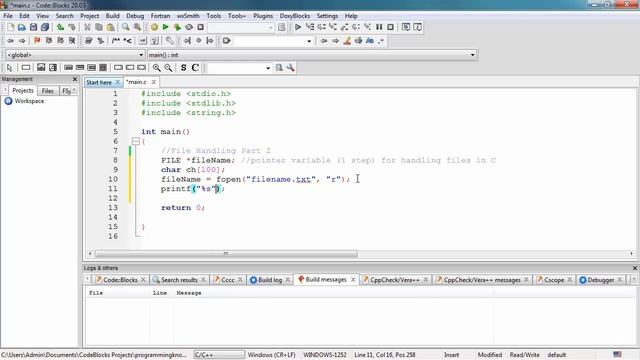Toggle the regex .* search option

pos(381,41)
